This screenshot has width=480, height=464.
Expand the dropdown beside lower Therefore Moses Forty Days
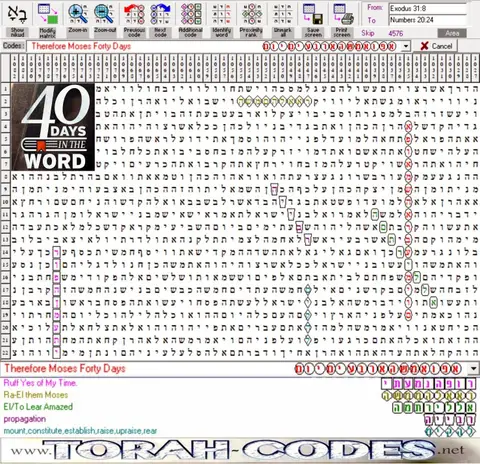click(474, 369)
